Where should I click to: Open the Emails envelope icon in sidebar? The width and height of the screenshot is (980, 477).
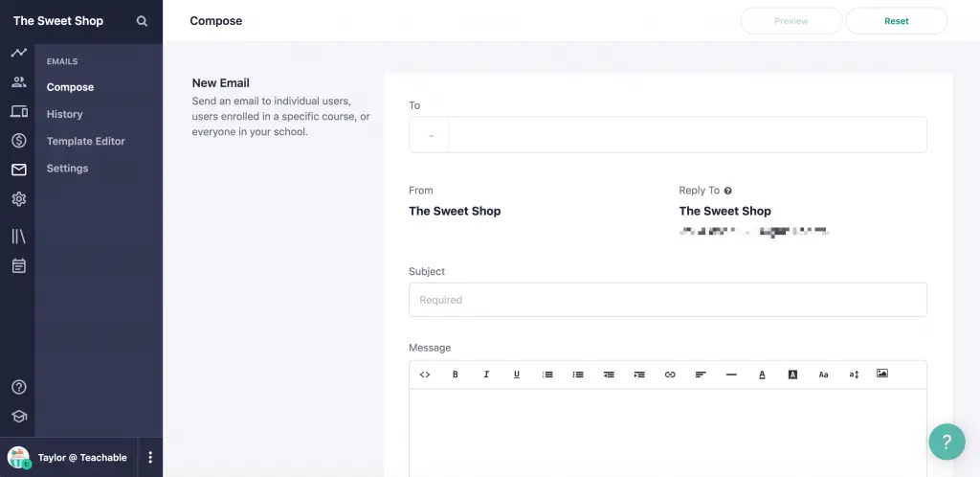point(18,170)
